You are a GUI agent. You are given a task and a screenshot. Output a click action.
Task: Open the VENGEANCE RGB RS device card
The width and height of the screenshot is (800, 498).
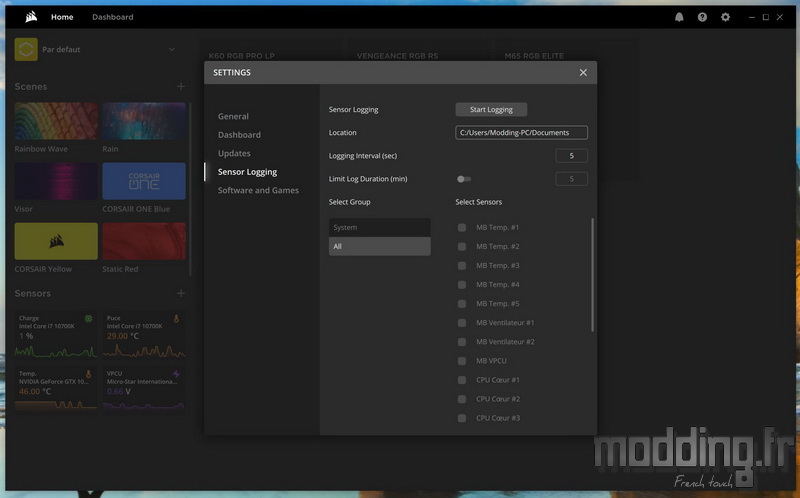tap(397, 56)
